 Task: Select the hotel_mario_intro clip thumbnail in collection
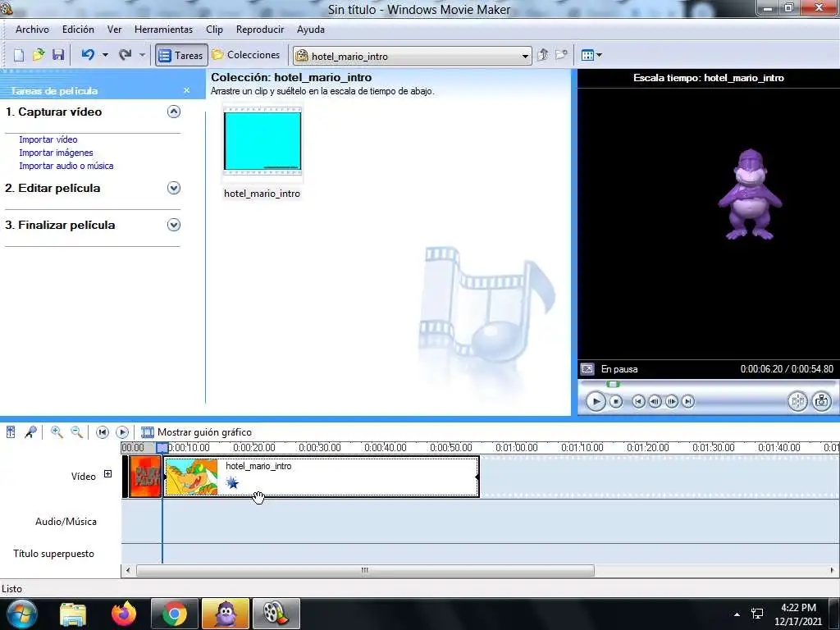click(262, 141)
